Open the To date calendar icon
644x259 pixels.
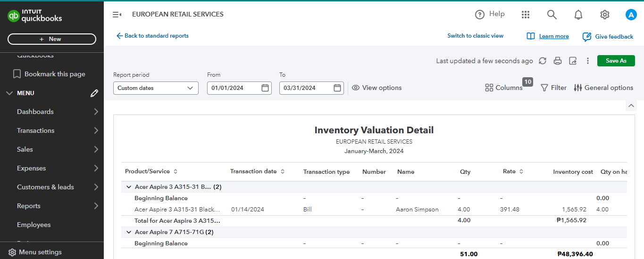[337, 88]
